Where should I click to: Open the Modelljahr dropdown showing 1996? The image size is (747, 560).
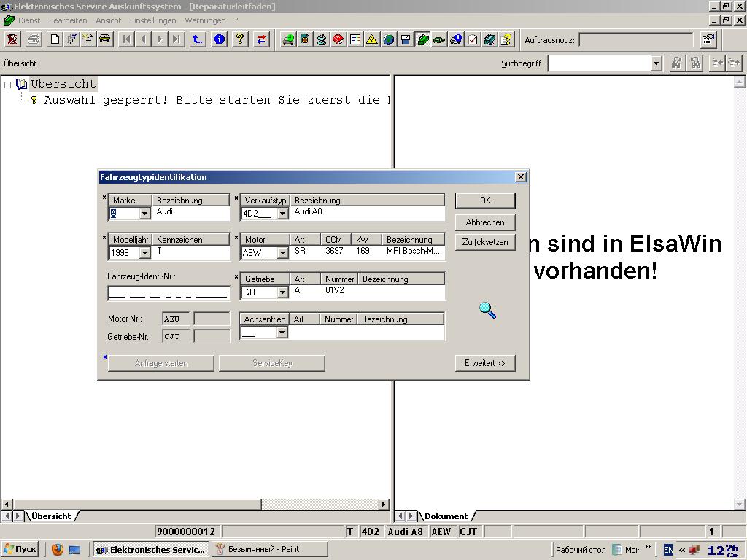(145, 253)
